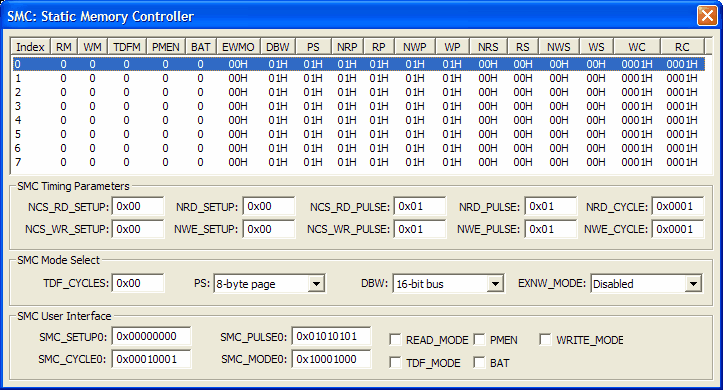
Task: Select table row with index 4
Action: click(358, 120)
